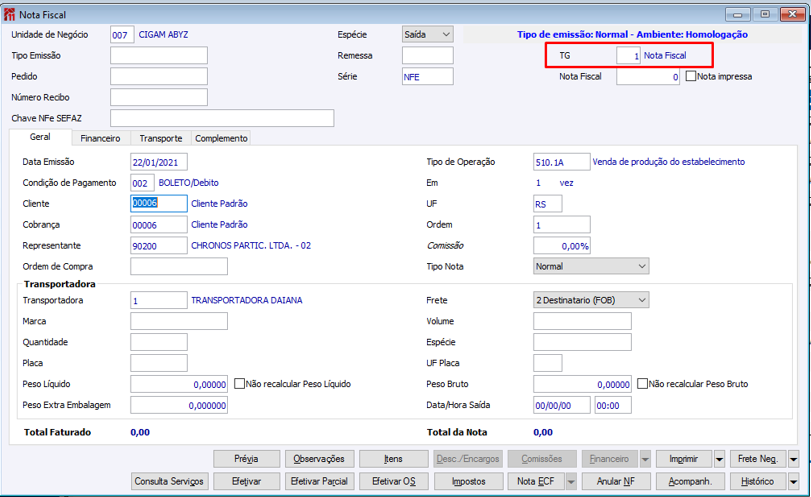Open the Impostos button
Image resolution: width=811 pixels, height=497 pixels.
click(x=469, y=481)
